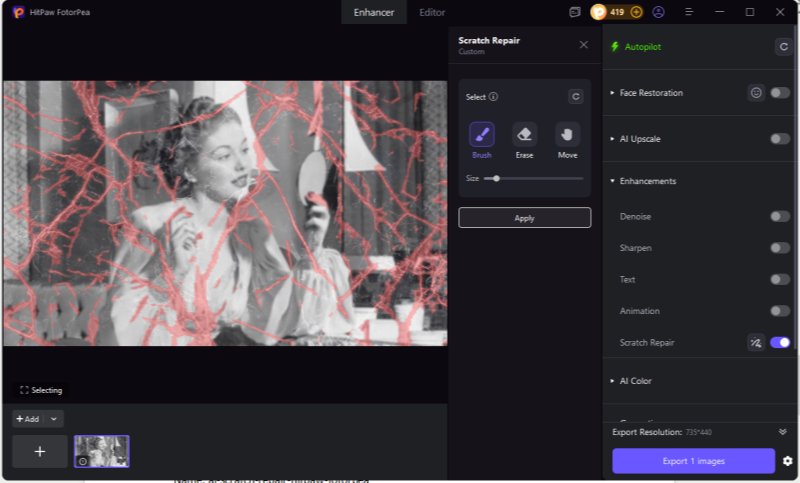Open the Add dropdown arrow
The image size is (800, 483).
tap(54, 419)
